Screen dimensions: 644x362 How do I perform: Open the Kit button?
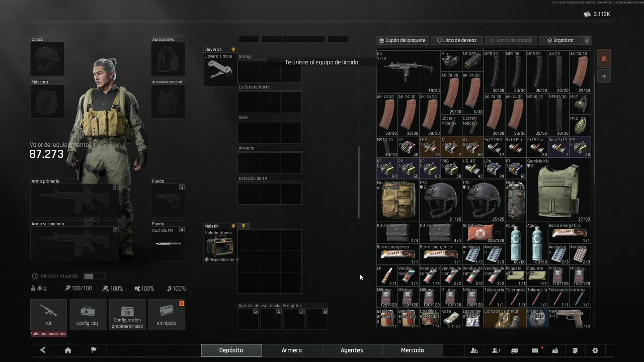tap(48, 315)
